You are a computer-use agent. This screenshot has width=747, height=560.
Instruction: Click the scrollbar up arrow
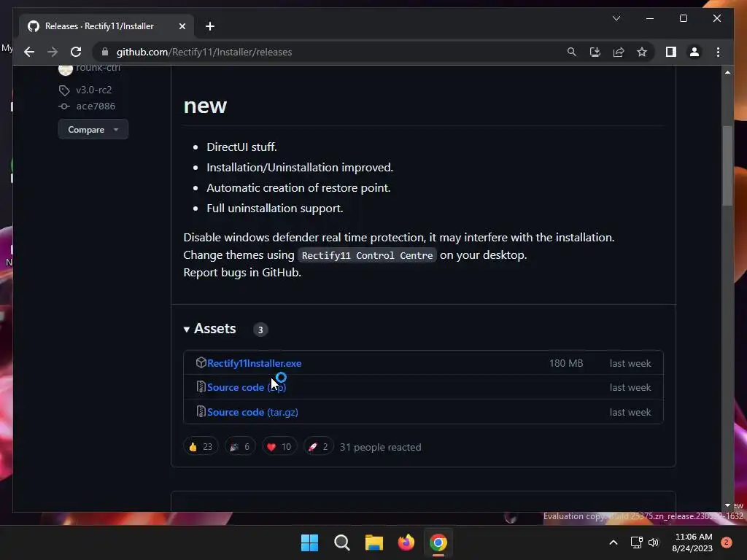click(727, 72)
